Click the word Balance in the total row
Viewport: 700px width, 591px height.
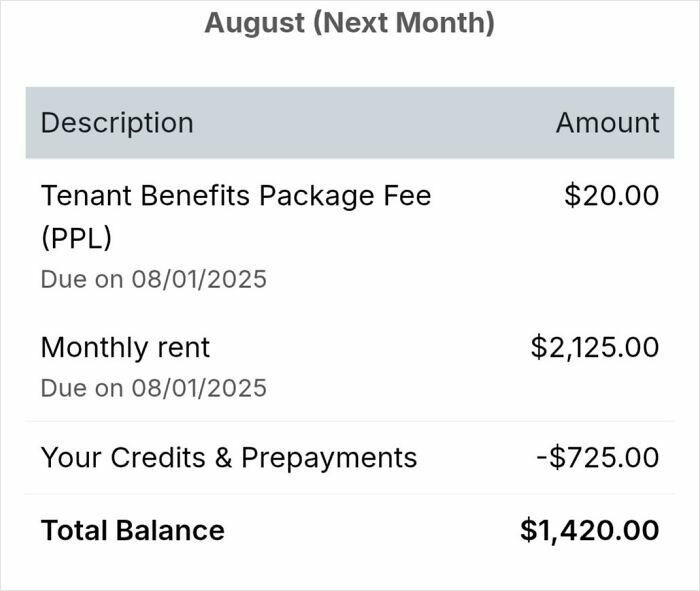pyautogui.click(x=170, y=530)
